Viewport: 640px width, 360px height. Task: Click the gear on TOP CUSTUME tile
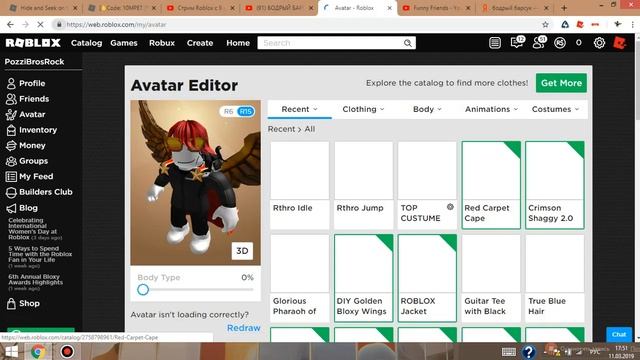point(450,207)
